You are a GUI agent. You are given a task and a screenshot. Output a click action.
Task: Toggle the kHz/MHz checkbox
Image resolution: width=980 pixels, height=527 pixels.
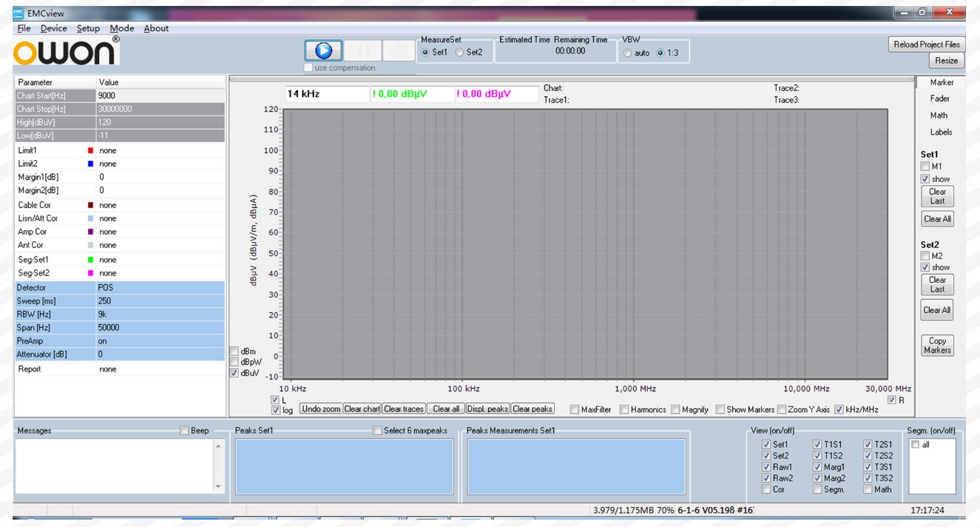pyautogui.click(x=839, y=409)
